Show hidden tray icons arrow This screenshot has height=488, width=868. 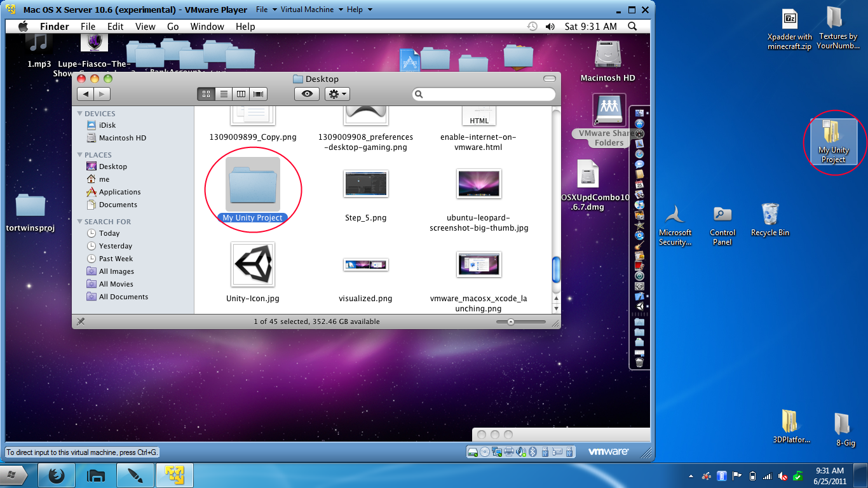point(691,476)
